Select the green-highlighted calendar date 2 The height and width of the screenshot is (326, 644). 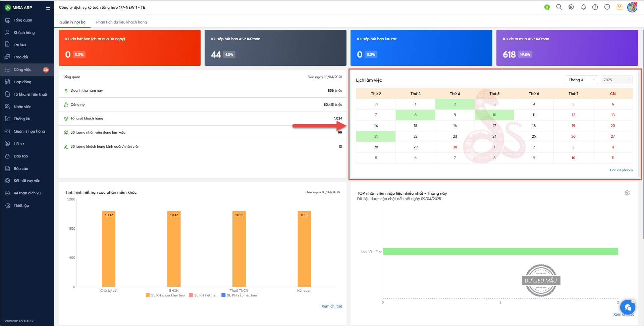[x=455, y=104]
